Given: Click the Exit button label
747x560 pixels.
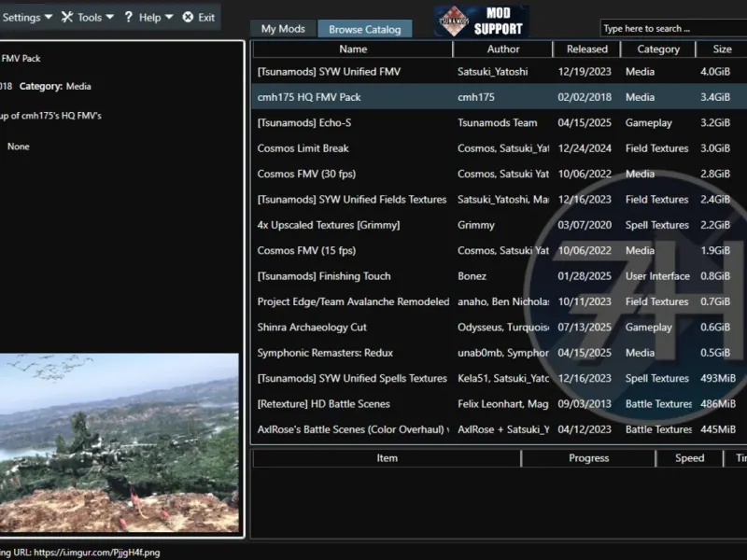Looking at the screenshot, I should 206,18.
